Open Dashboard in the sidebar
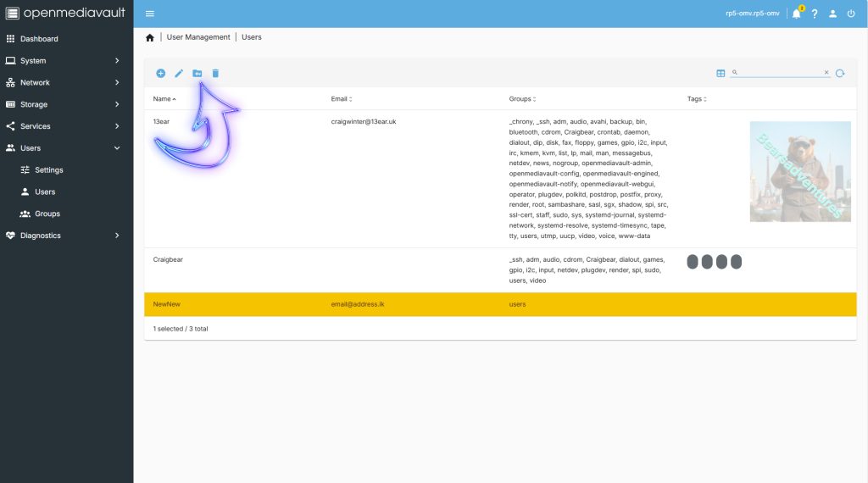This screenshot has width=868, height=483. click(39, 39)
